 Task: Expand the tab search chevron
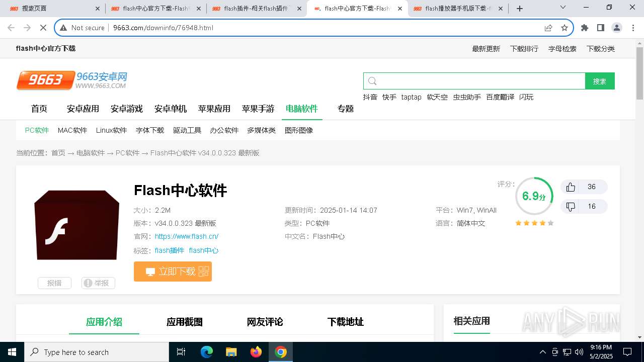(x=563, y=7)
